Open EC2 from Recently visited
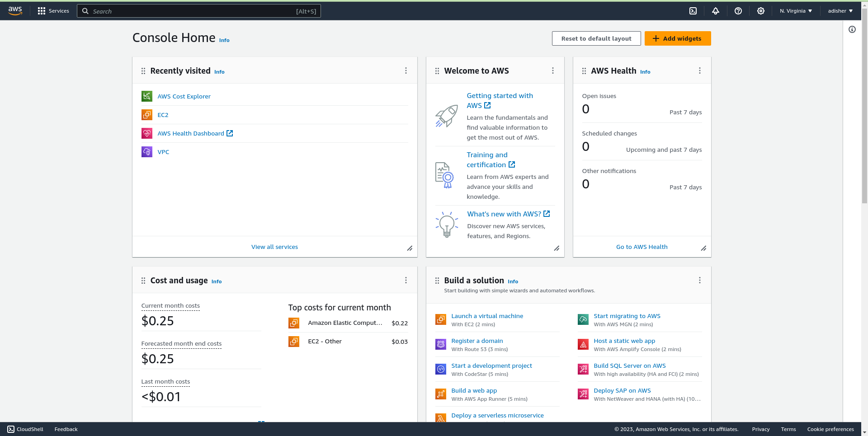This screenshot has width=868, height=436. point(163,115)
